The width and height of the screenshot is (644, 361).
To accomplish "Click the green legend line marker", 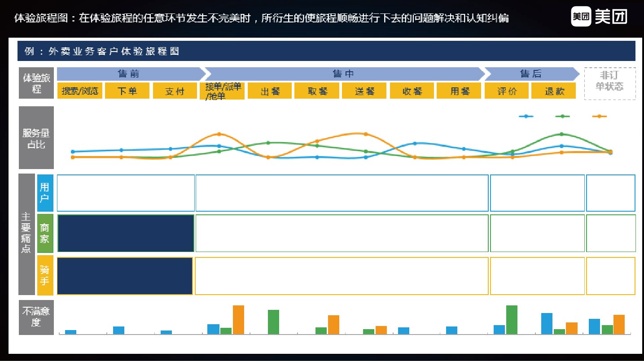I will tap(562, 116).
